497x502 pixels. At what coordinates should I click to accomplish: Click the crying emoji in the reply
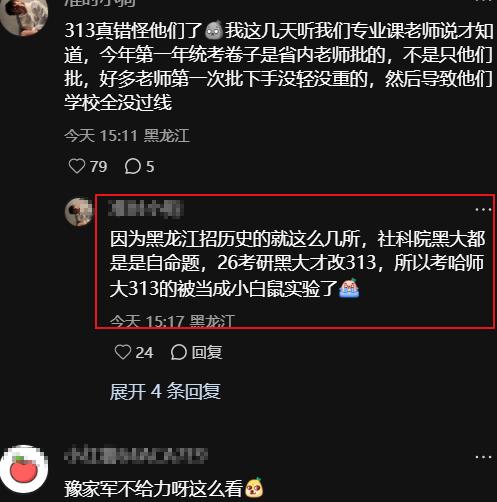349,288
